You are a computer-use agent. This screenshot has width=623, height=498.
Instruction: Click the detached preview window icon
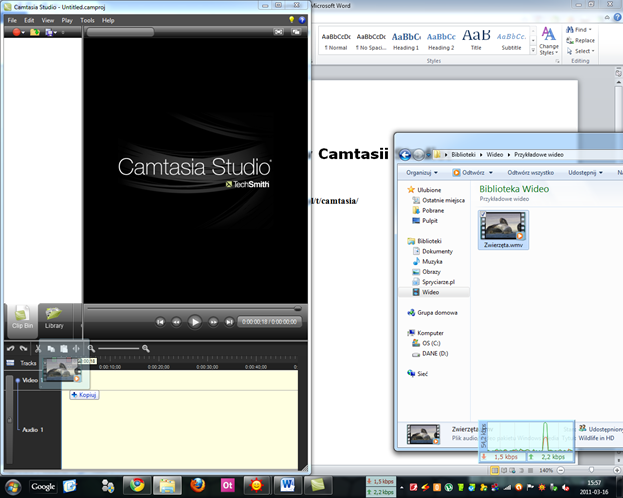[296, 32]
